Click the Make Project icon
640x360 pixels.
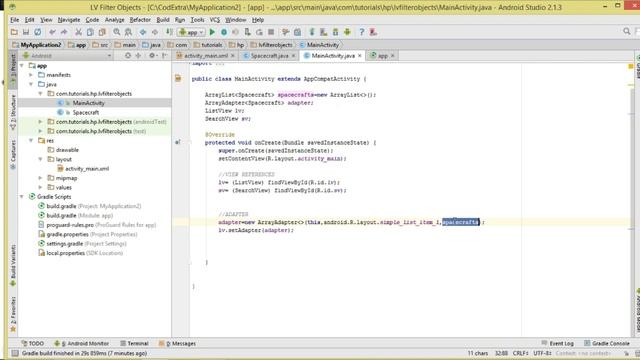tap(169, 32)
